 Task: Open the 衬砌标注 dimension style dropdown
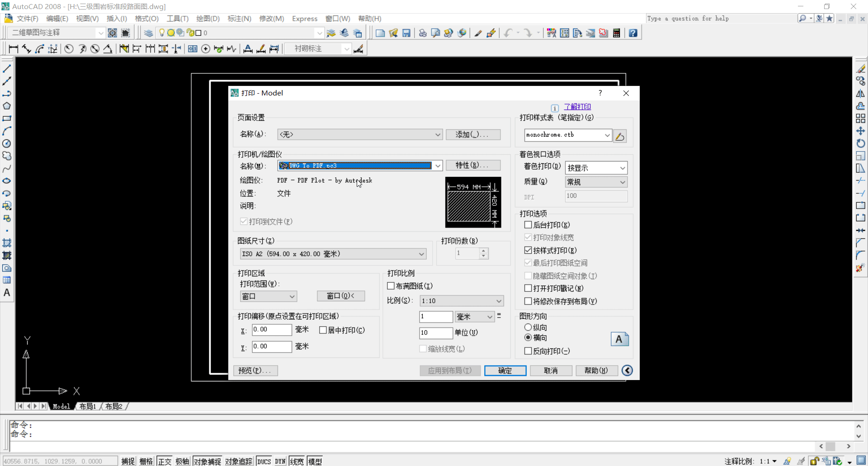(318, 49)
